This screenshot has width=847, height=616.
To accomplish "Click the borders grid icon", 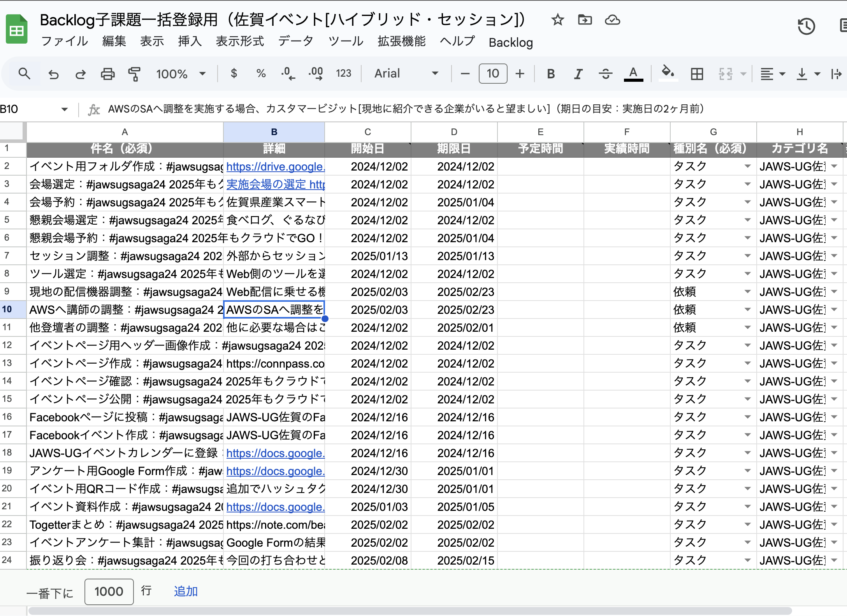I will pos(697,74).
